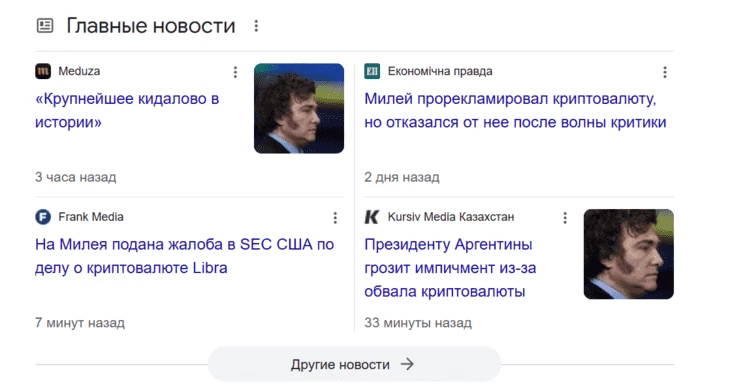
Task: Open three-dot menu for Frank Media article
Action: (335, 218)
